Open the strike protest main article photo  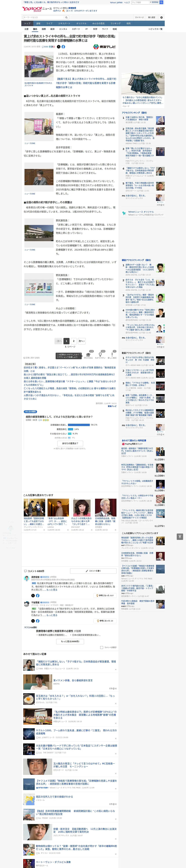pyautogui.click(x=39, y=67)
